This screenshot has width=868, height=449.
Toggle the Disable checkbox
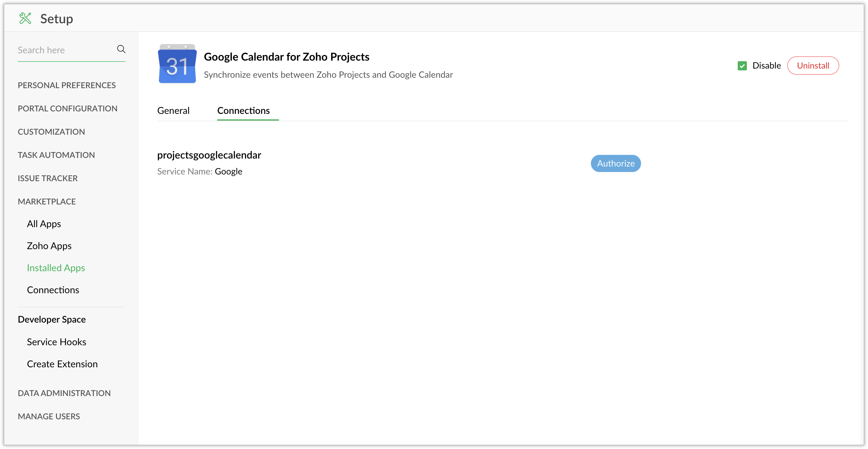[742, 66]
